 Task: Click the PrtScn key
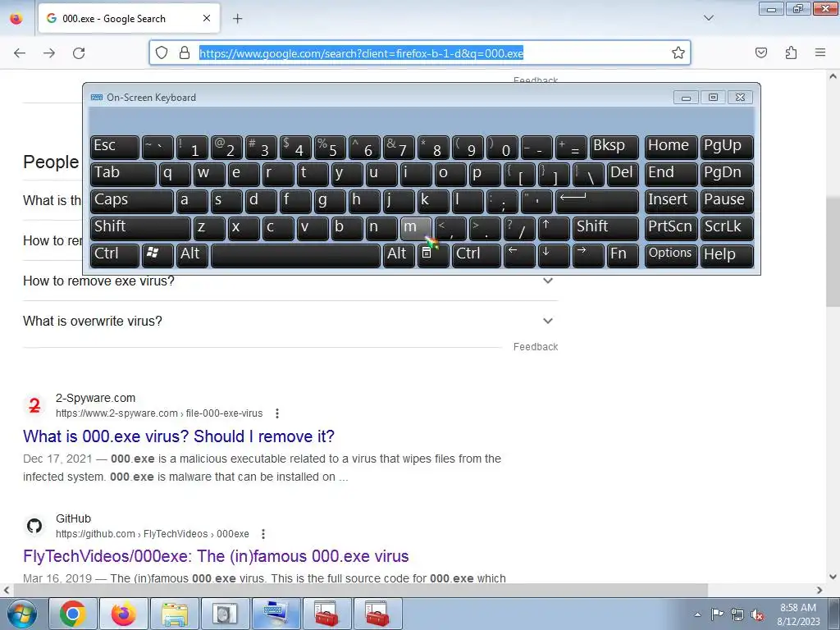(671, 228)
